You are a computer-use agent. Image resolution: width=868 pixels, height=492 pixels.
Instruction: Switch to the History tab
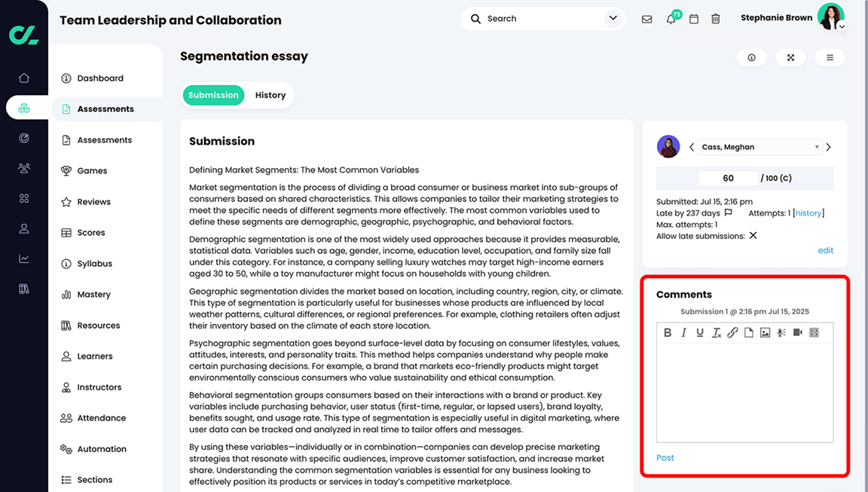[x=270, y=95]
